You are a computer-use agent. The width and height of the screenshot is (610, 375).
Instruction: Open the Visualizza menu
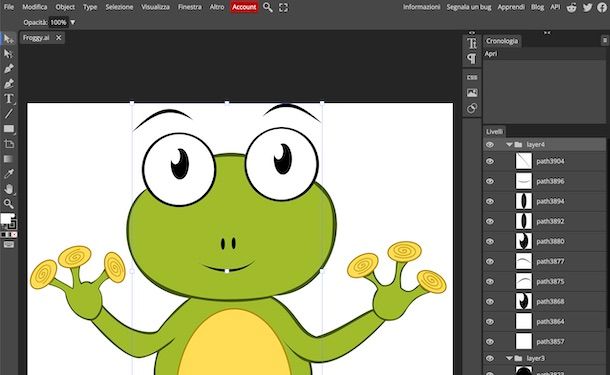click(155, 7)
